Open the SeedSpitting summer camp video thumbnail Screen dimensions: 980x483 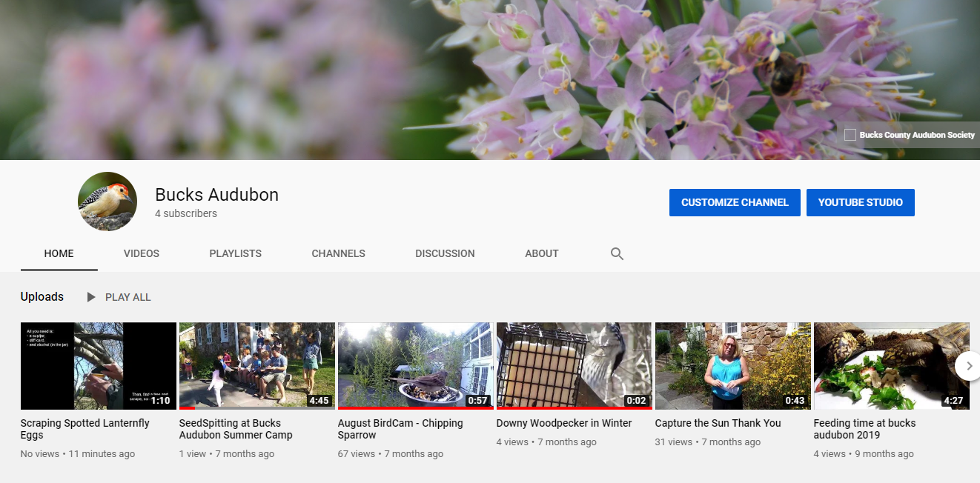(257, 366)
